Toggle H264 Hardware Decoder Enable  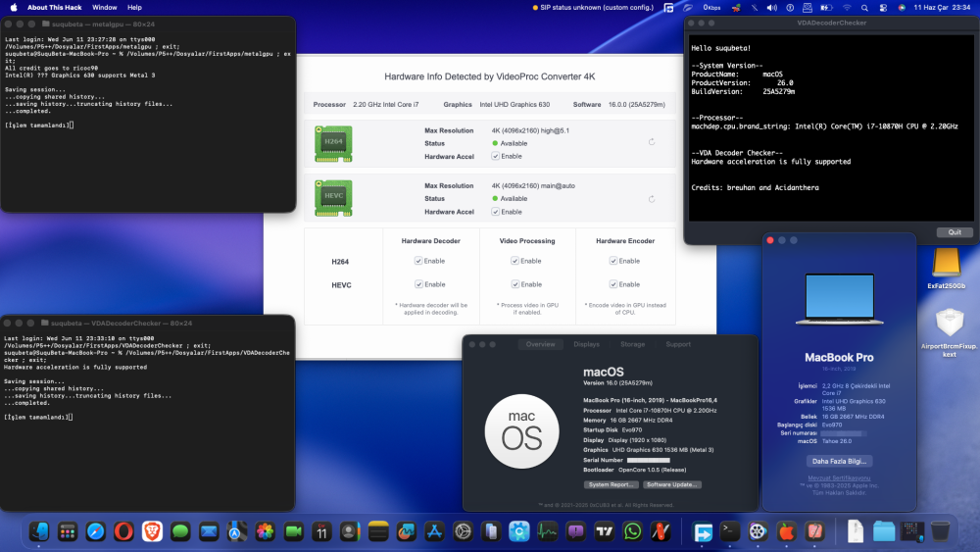point(418,261)
